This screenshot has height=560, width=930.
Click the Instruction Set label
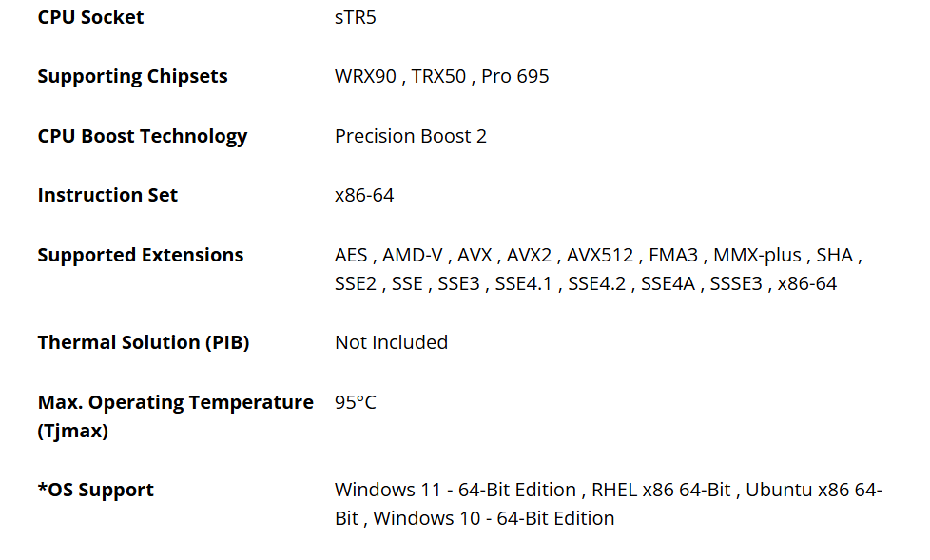[107, 195]
